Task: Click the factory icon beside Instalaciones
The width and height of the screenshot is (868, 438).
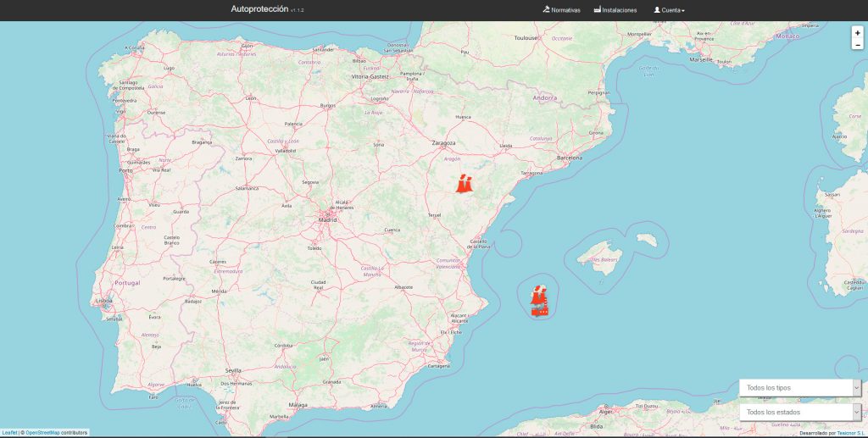Action: [x=597, y=10]
